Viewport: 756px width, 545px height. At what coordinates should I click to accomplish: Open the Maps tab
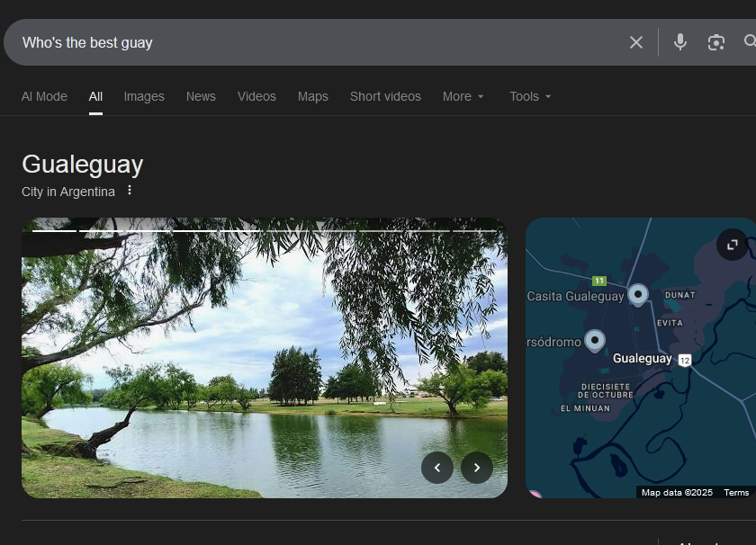[313, 96]
